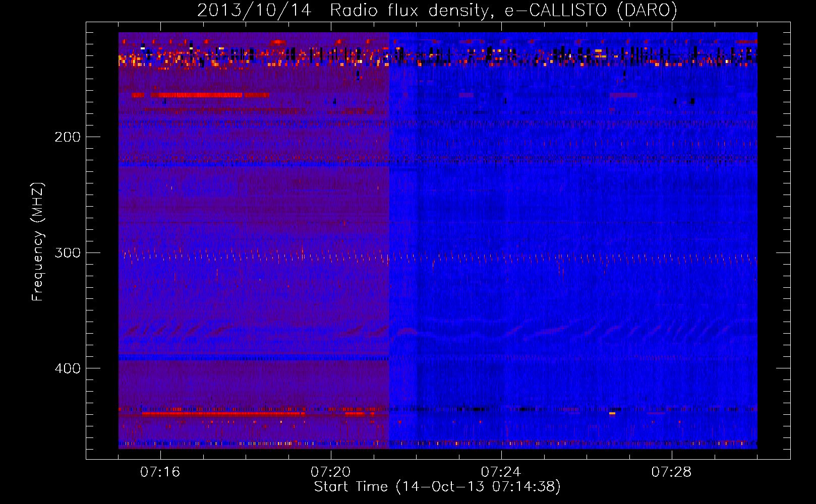Select the '07:20' time axis label
This screenshot has height=504, width=816.
pos(331,472)
